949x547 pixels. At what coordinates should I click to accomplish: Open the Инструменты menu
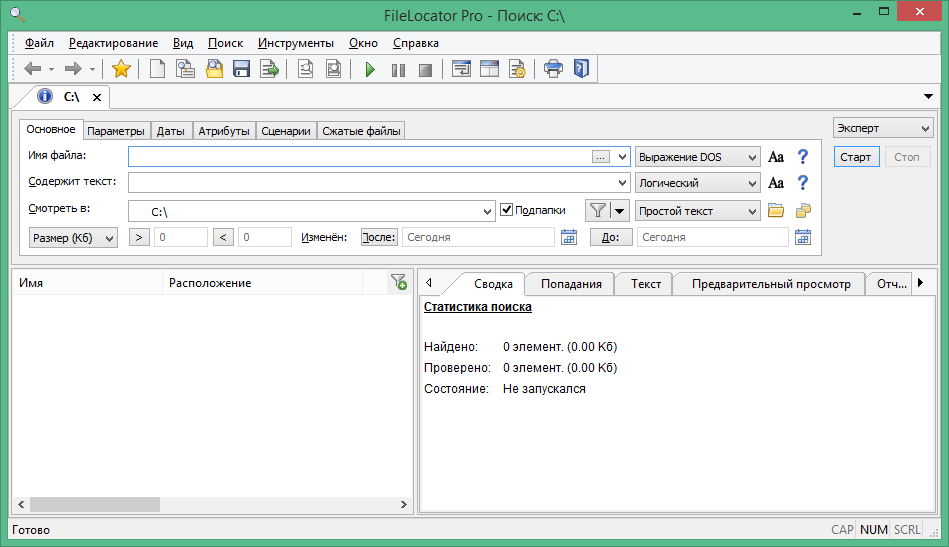pos(296,43)
